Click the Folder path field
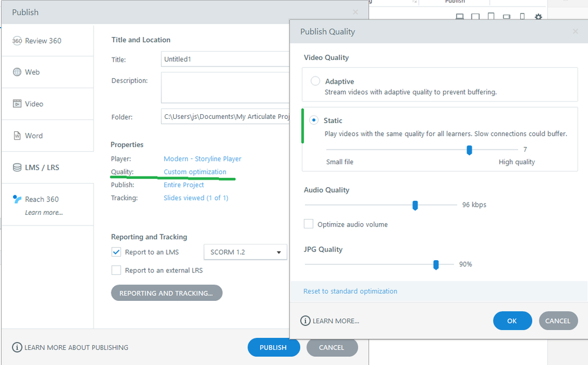This screenshot has height=365, width=588. [x=225, y=117]
